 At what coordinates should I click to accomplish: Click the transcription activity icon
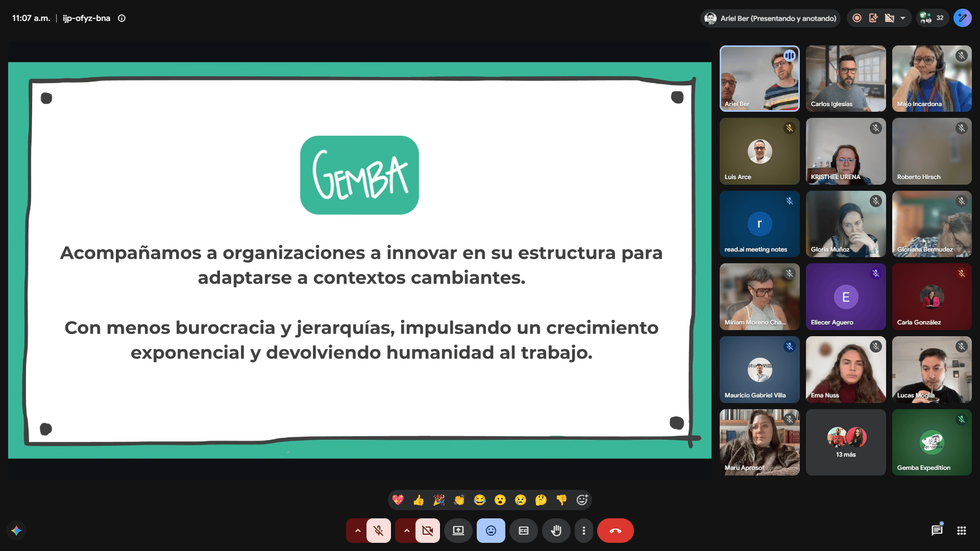(x=873, y=18)
